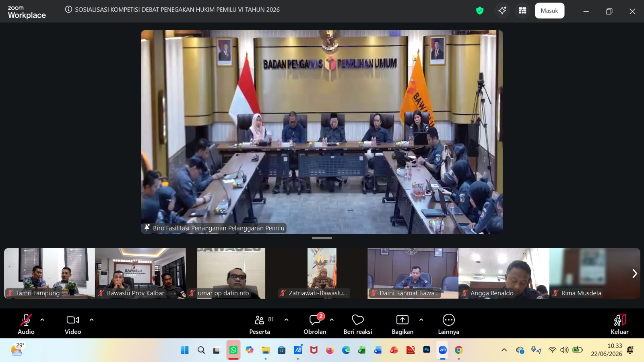Show next participants with right arrow
This screenshot has height=362, width=644.
(x=634, y=274)
